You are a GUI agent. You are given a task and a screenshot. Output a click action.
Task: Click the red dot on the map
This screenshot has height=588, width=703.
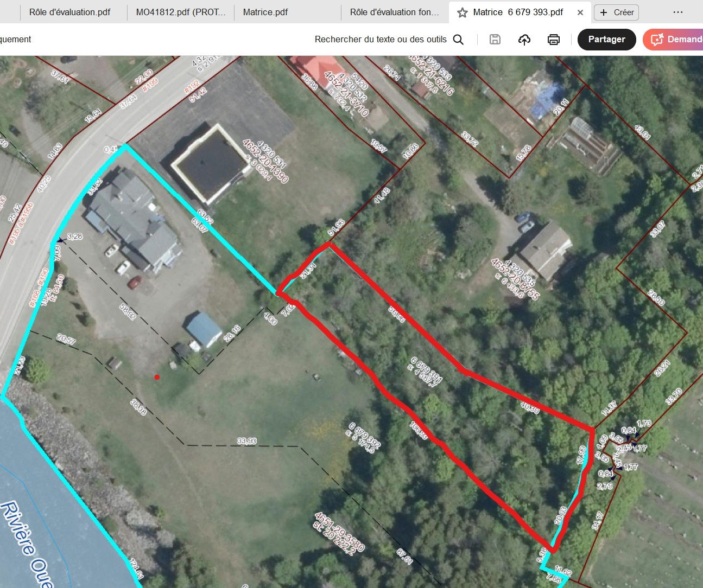click(157, 377)
